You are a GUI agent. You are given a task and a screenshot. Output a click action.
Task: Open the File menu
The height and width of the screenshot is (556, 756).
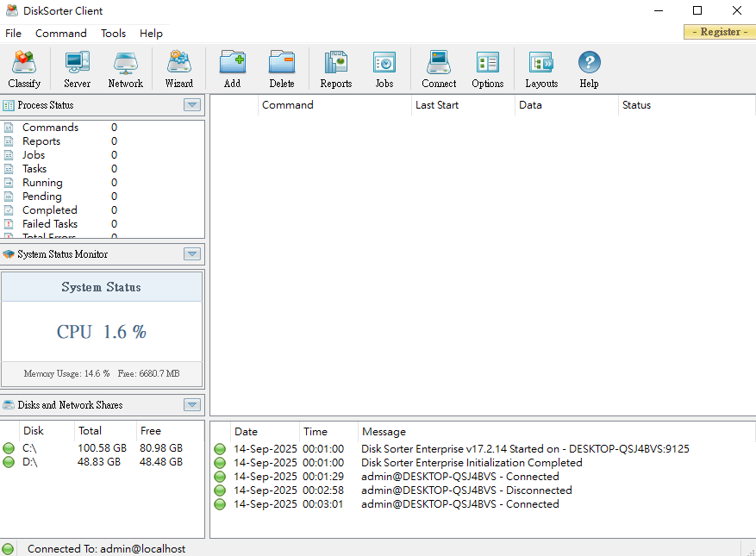point(13,34)
